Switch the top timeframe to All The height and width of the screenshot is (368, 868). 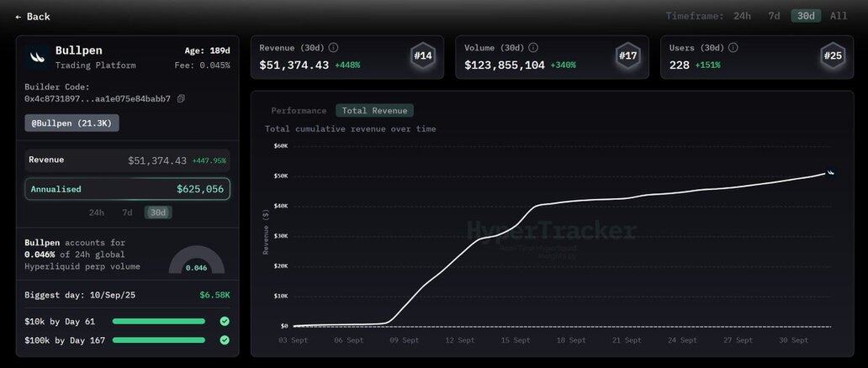click(839, 16)
